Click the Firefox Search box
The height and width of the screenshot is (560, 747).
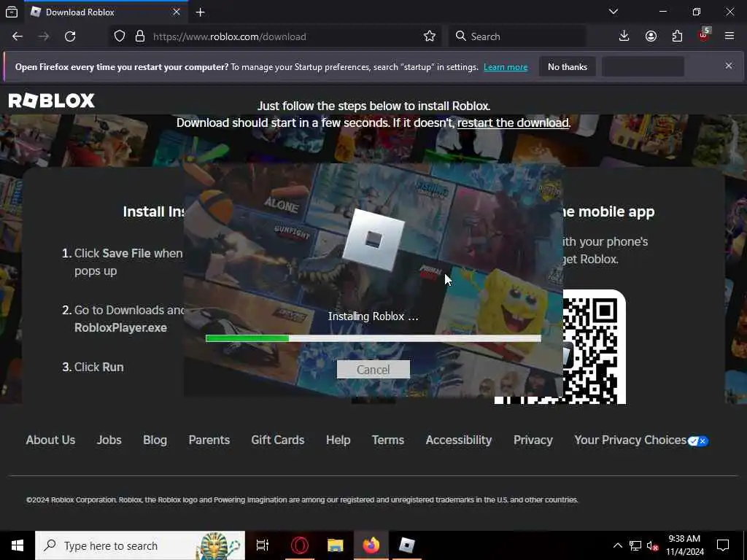pyautogui.click(x=517, y=36)
